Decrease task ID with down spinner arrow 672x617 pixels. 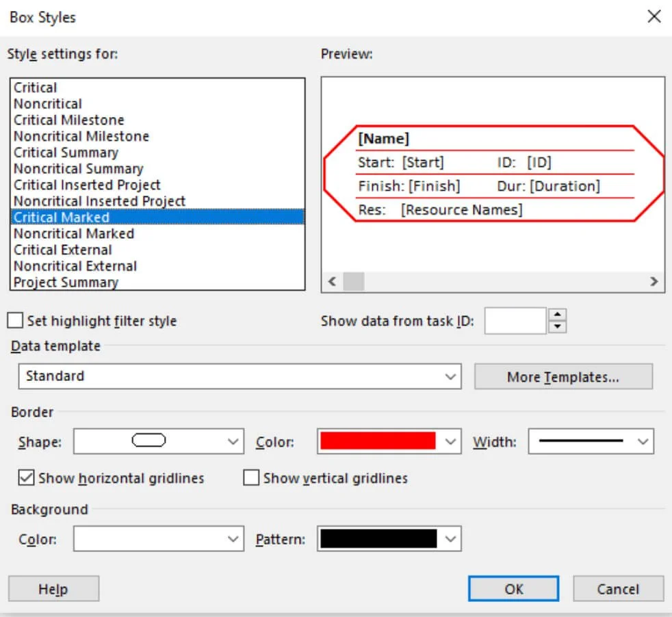click(557, 327)
